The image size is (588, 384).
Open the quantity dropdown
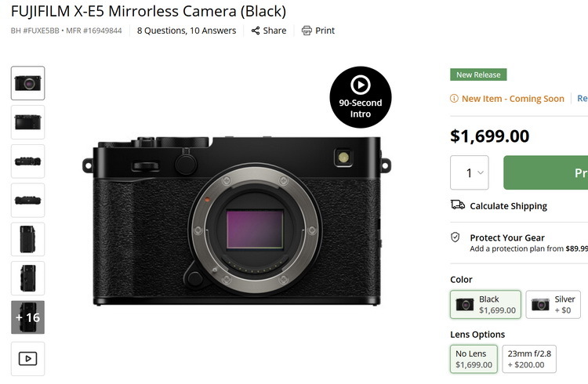pos(469,172)
